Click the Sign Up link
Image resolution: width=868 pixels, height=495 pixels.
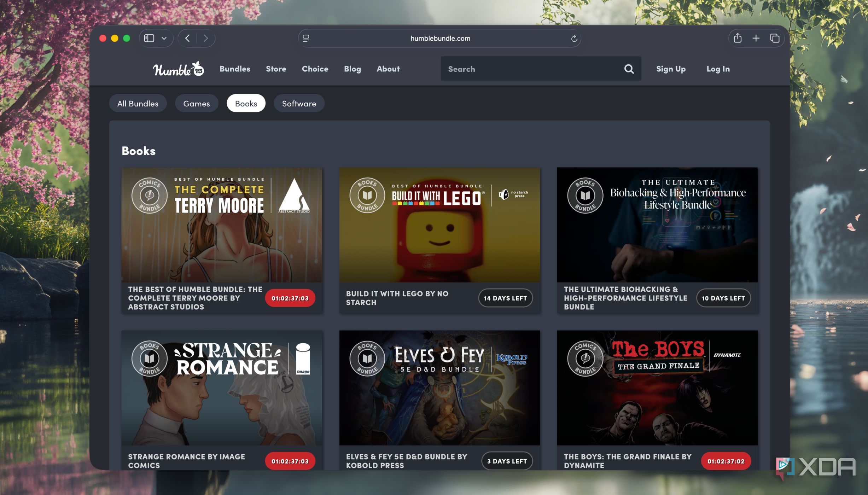pyautogui.click(x=671, y=69)
